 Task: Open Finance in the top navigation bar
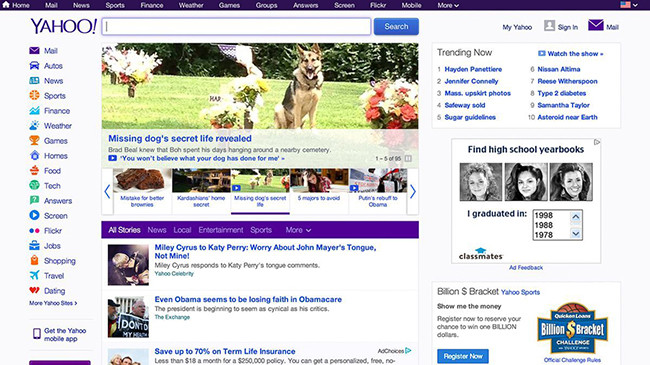click(152, 5)
